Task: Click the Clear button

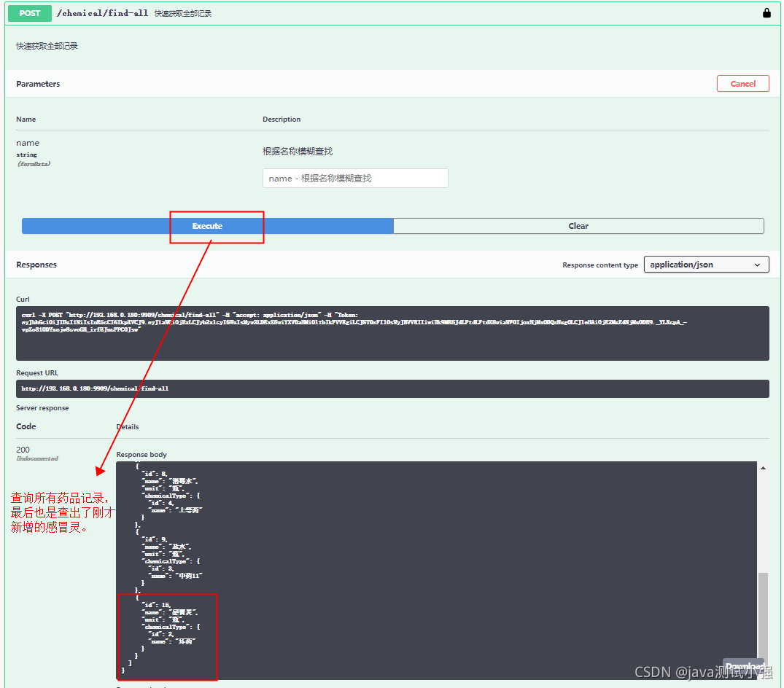Action: 578,226
